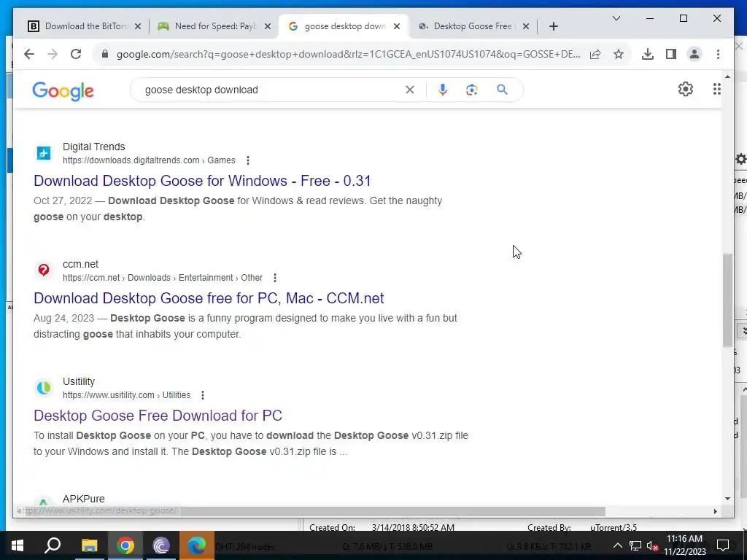Screen dimensions: 747x560
Task: Open Windows notification center
Action: [723, 545]
